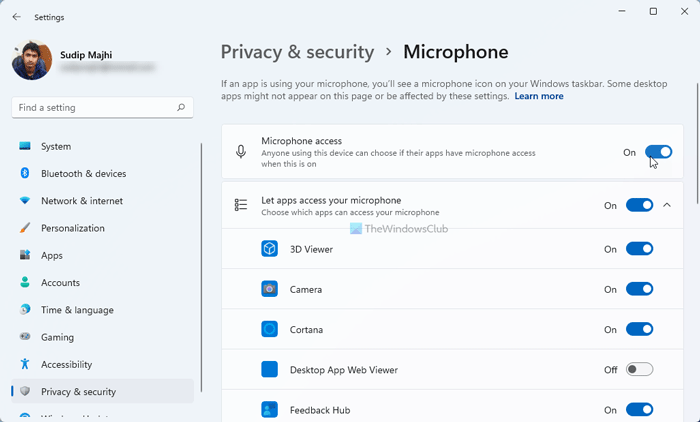Screen dimensions: 700x422
Task: Click the Cortana app icon
Action: 269,329
